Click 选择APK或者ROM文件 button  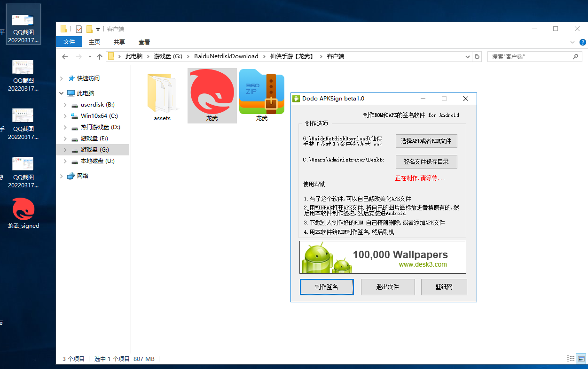426,141
